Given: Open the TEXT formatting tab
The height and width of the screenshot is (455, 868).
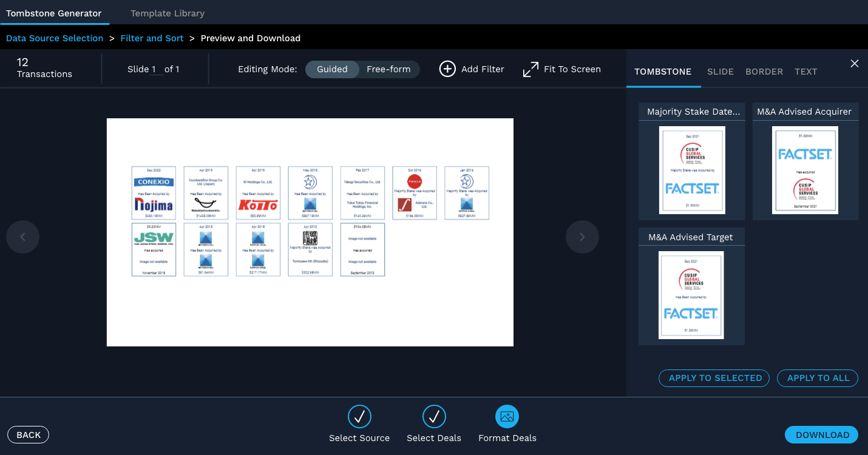Looking at the screenshot, I should (805, 71).
